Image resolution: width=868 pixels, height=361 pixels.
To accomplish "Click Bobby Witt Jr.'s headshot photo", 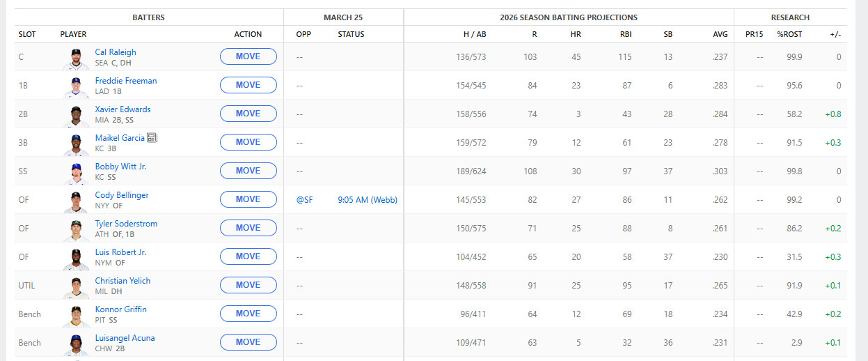I will [76, 172].
